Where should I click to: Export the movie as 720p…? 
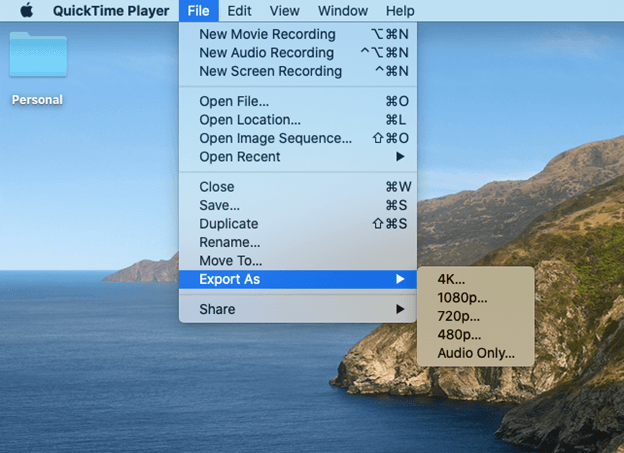476,316
